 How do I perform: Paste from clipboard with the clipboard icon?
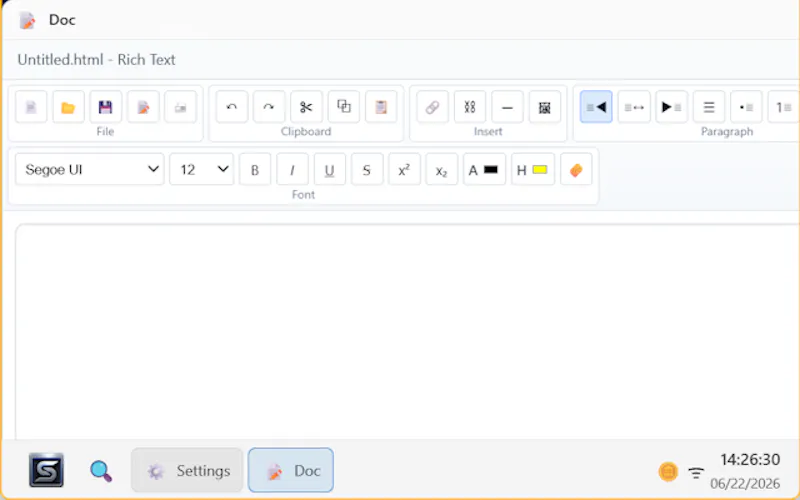pos(381,107)
